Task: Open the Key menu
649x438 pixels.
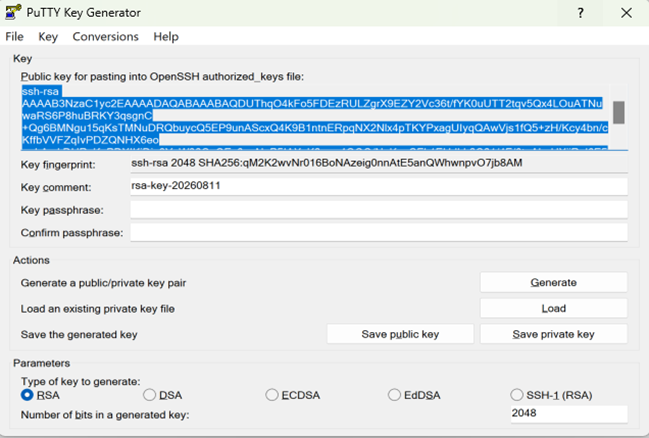Action: 48,36
